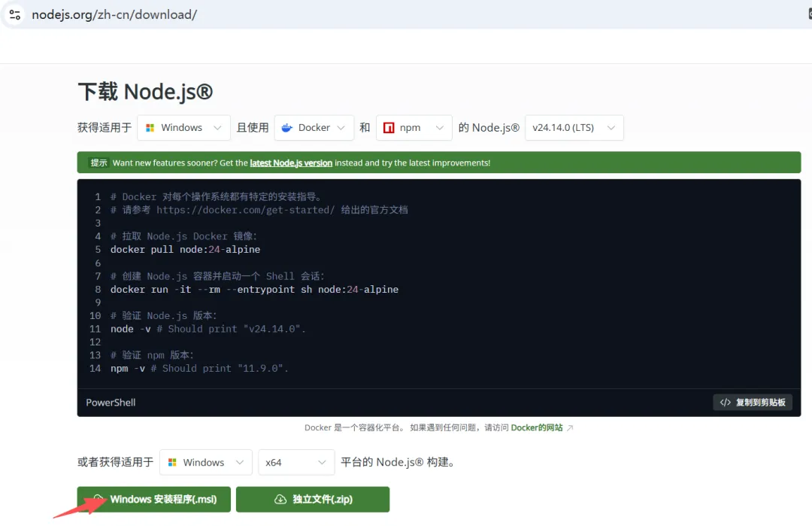Viewport: 812px width, 526px height.
Task: Click the Docker whale icon
Action: 287,127
